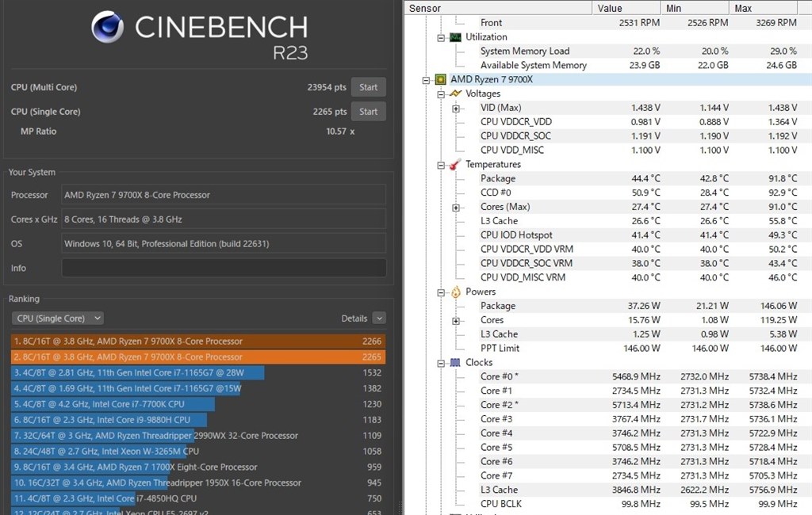Image resolution: width=812 pixels, height=515 pixels.
Task: Select the i7-1165G7 @15W ranking row
Action: pyautogui.click(x=198, y=388)
